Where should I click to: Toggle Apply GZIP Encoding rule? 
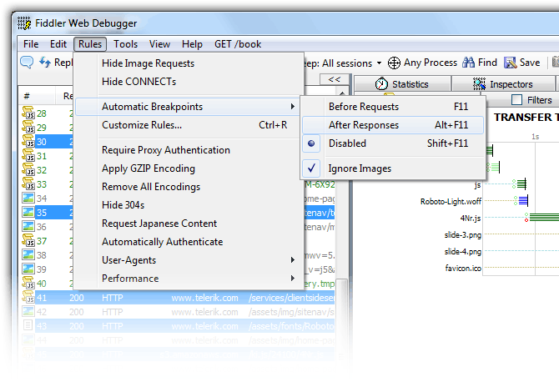[189, 168]
